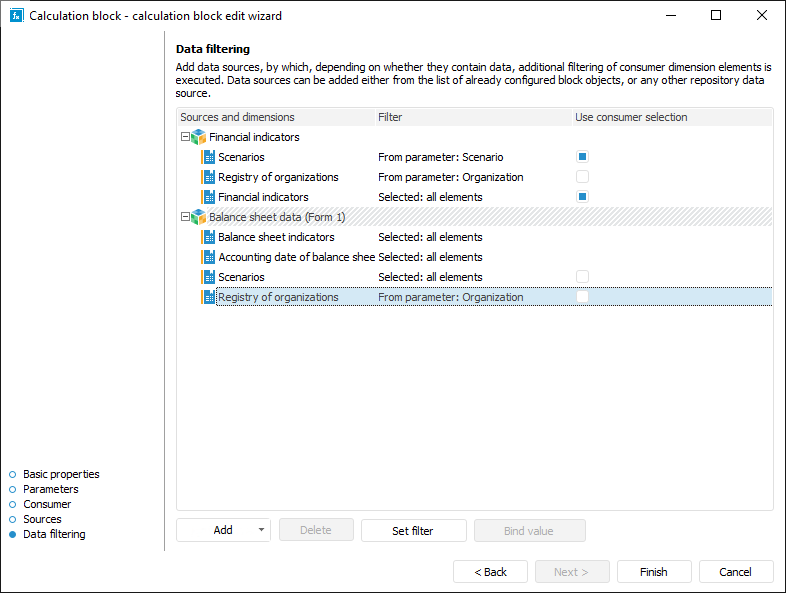Viewport: 786px width, 593px height.
Task: Go to the Sources wizard step
Action: point(42,519)
